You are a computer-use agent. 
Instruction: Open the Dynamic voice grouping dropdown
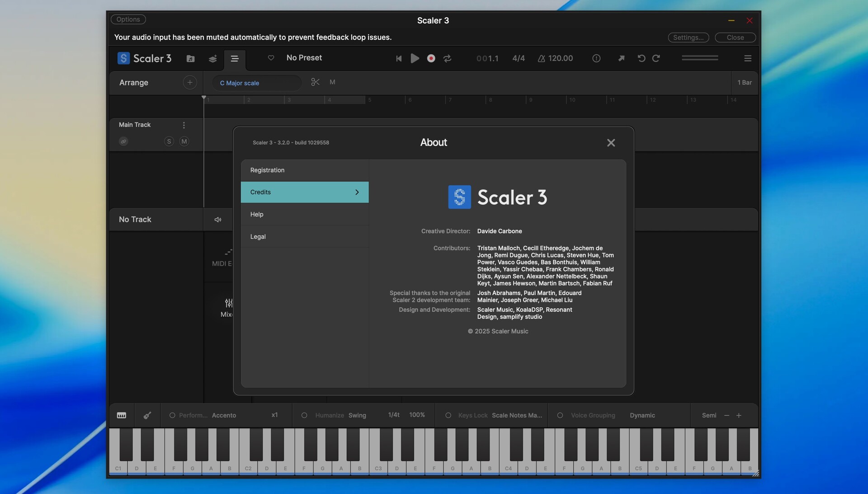point(642,415)
